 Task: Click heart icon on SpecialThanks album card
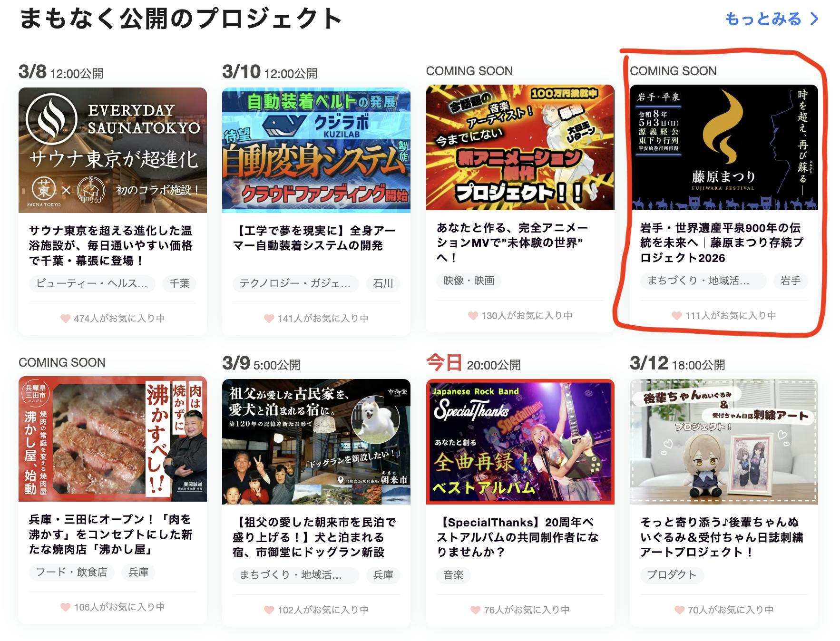pyautogui.click(x=475, y=610)
